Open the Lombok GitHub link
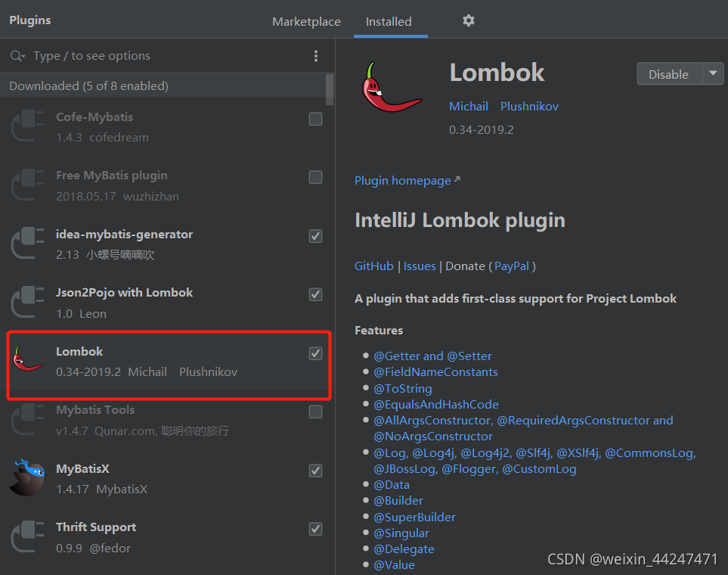 pos(373,266)
